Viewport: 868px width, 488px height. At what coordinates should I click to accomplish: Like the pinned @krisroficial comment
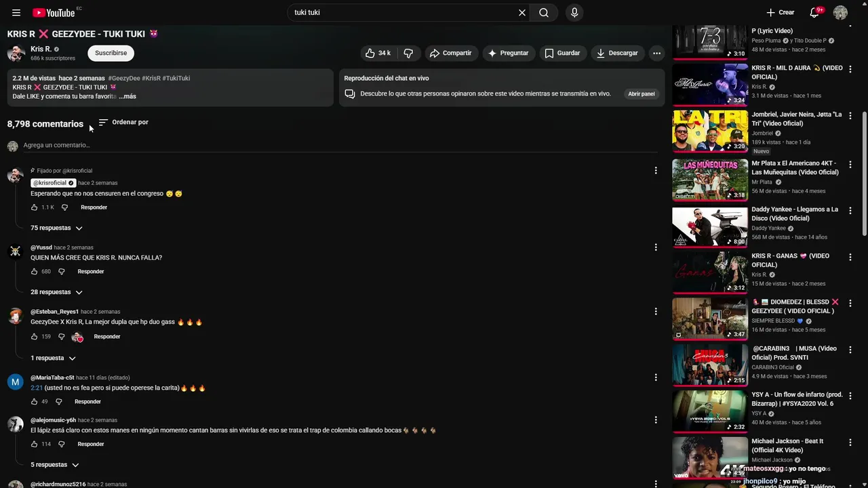(34, 207)
